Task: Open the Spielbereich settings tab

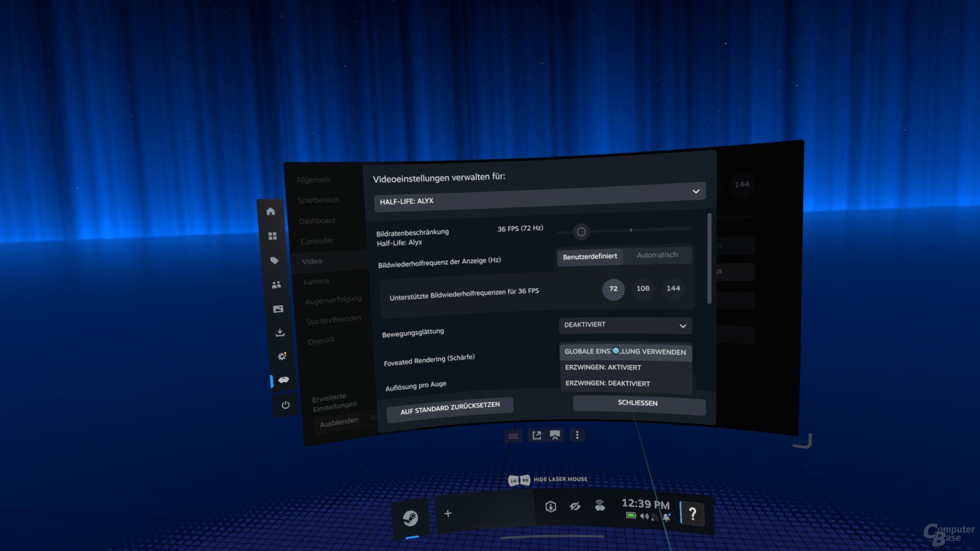Action: point(318,200)
